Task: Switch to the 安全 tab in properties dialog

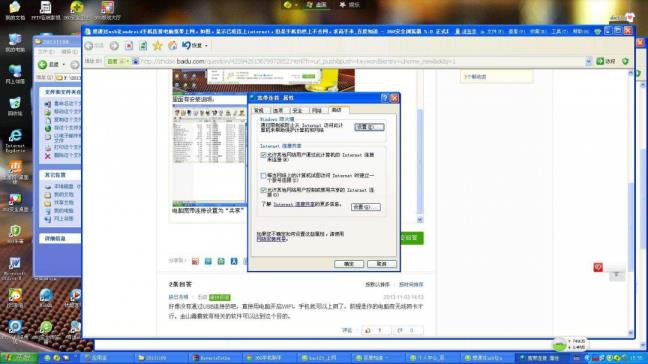Action: [298, 110]
